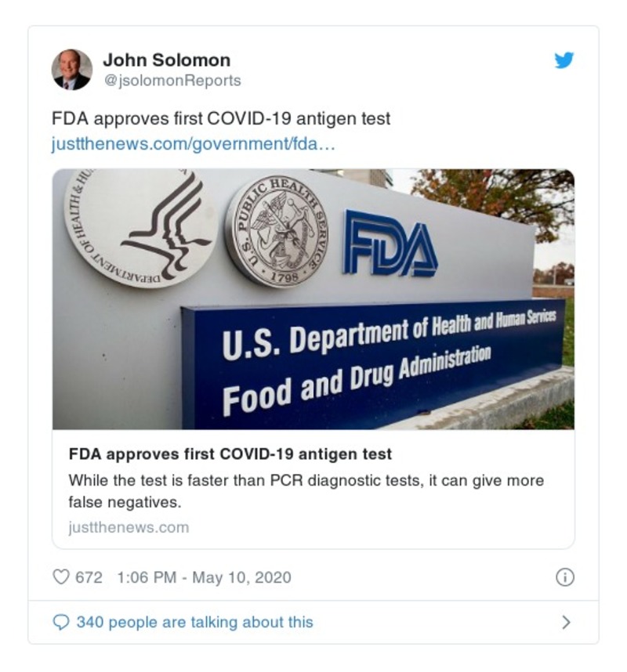Click the gray justthenews.com domain in the card
This screenshot has width=627, height=672.
pyautogui.click(x=129, y=527)
